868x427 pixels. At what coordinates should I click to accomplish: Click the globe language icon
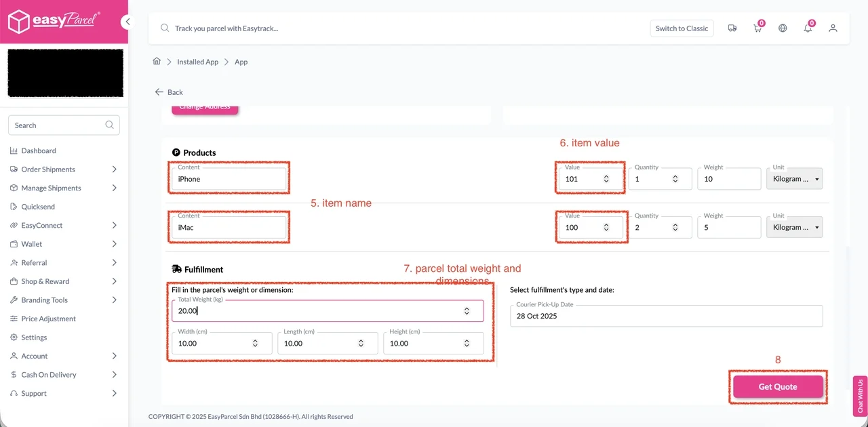point(783,28)
